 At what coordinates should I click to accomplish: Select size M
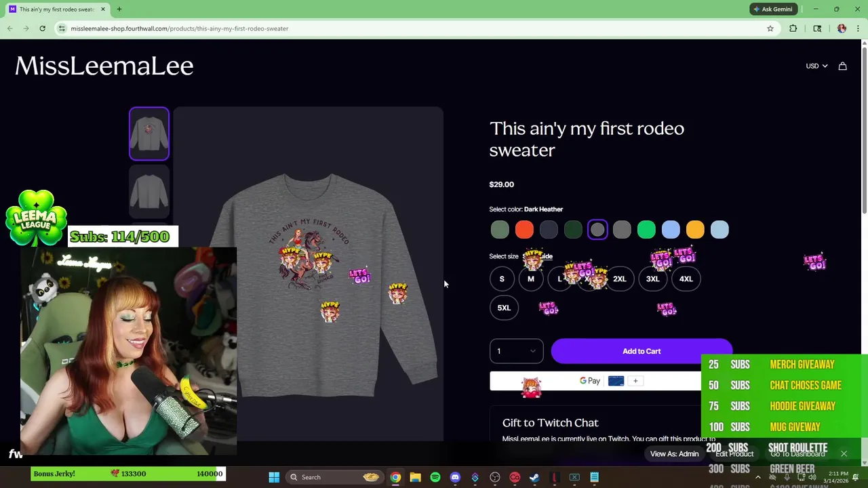click(x=531, y=279)
